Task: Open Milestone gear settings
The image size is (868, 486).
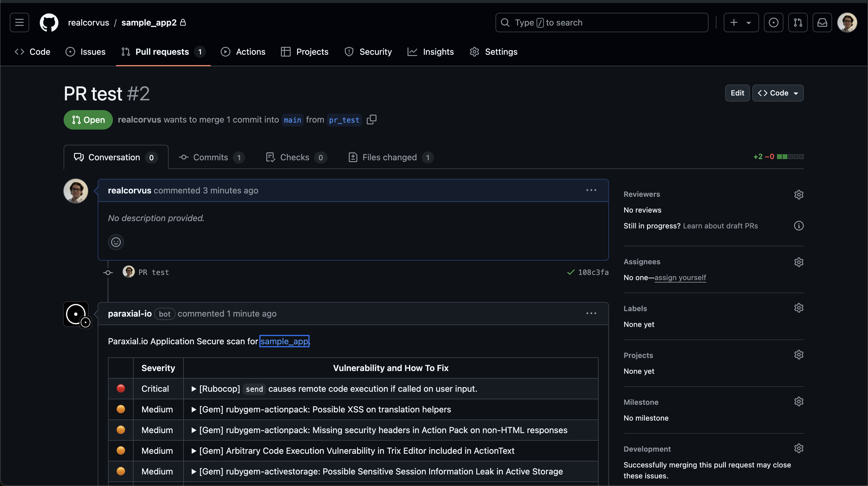Action: [799, 401]
